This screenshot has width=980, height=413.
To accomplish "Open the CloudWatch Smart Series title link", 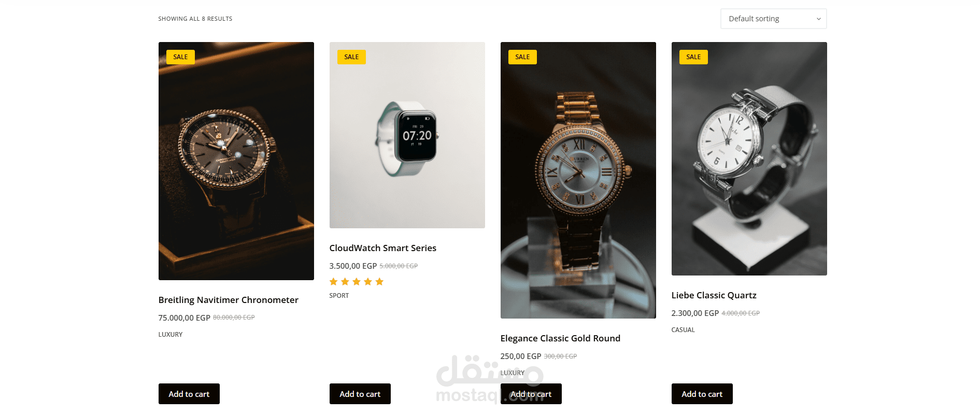I will [383, 248].
